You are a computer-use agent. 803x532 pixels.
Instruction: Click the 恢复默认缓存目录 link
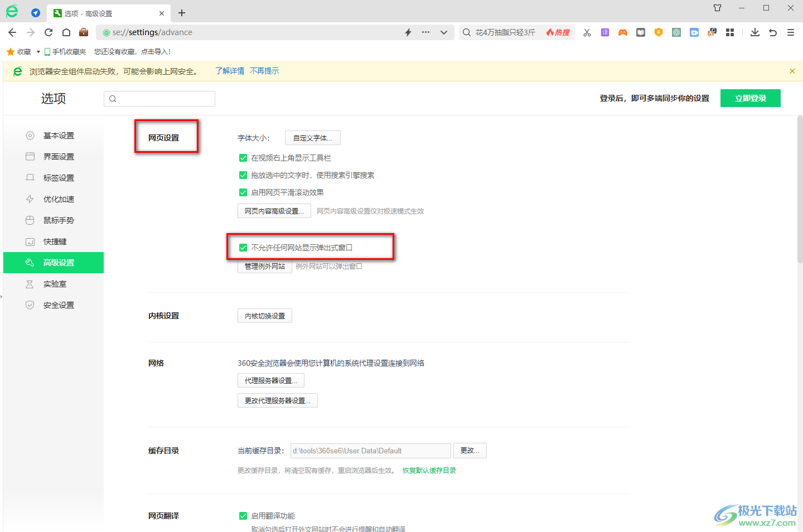pos(429,471)
